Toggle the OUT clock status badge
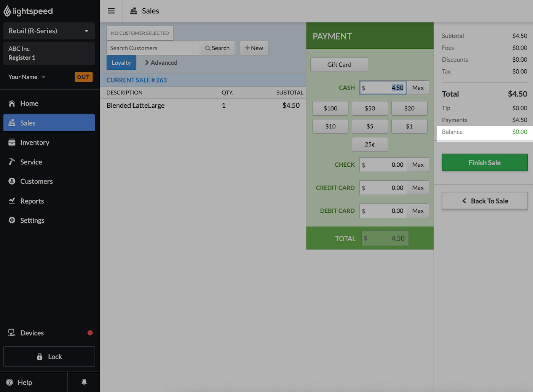Viewport: 533px width, 392px height. pyautogui.click(x=83, y=77)
